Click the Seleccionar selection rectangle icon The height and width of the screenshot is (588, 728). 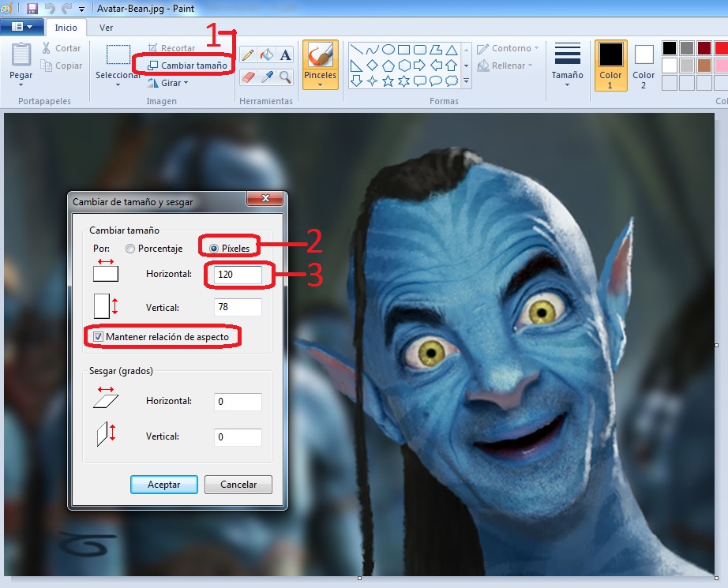tap(118, 54)
